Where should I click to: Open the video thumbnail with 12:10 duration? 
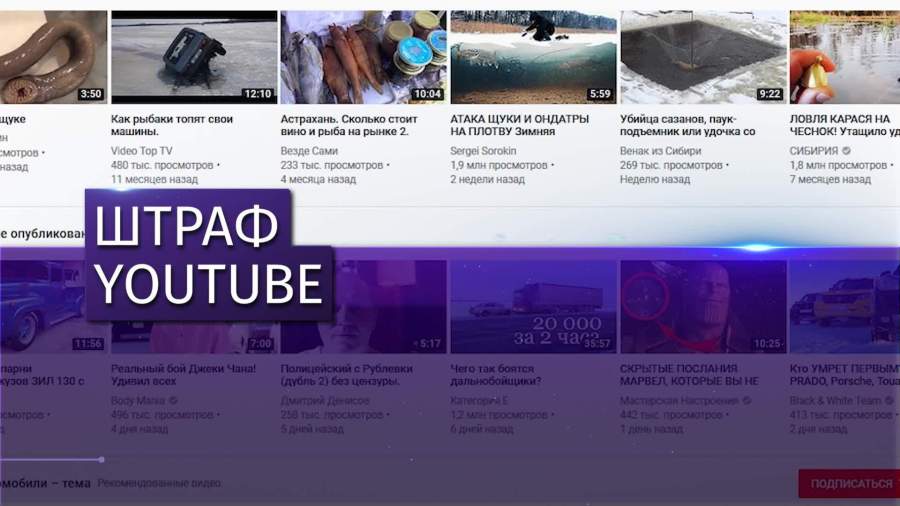[x=194, y=57]
